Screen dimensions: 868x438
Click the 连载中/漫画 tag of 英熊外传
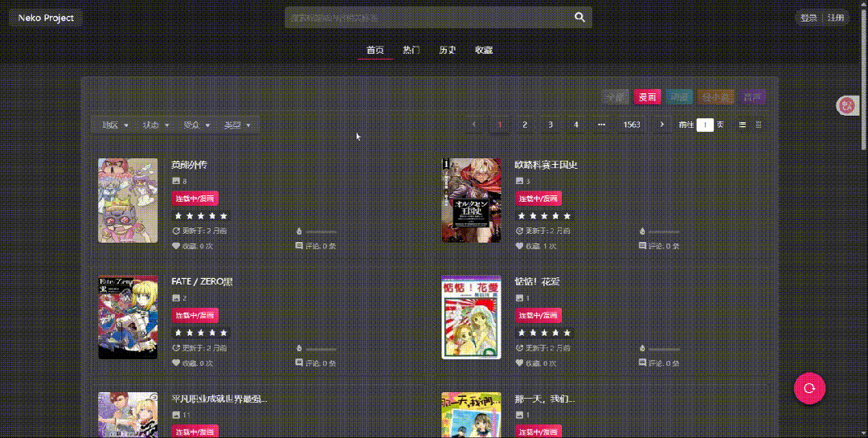pos(195,199)
